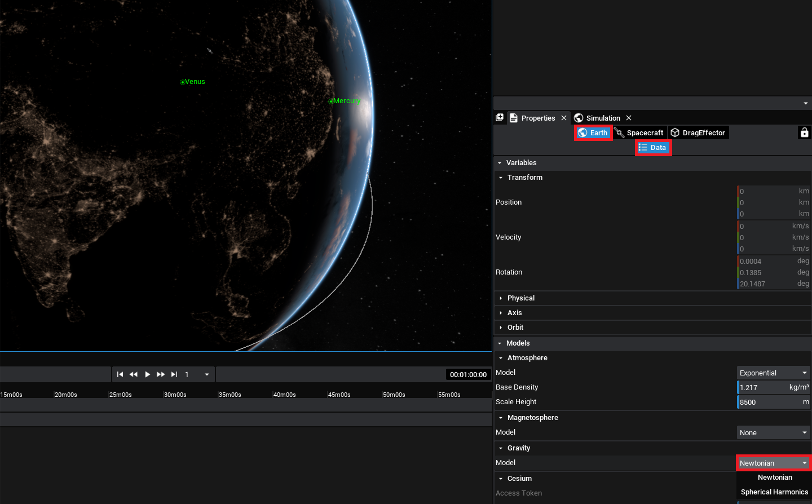
Task: Skip to the start of the simulation
Action: [x=120, y=374]
